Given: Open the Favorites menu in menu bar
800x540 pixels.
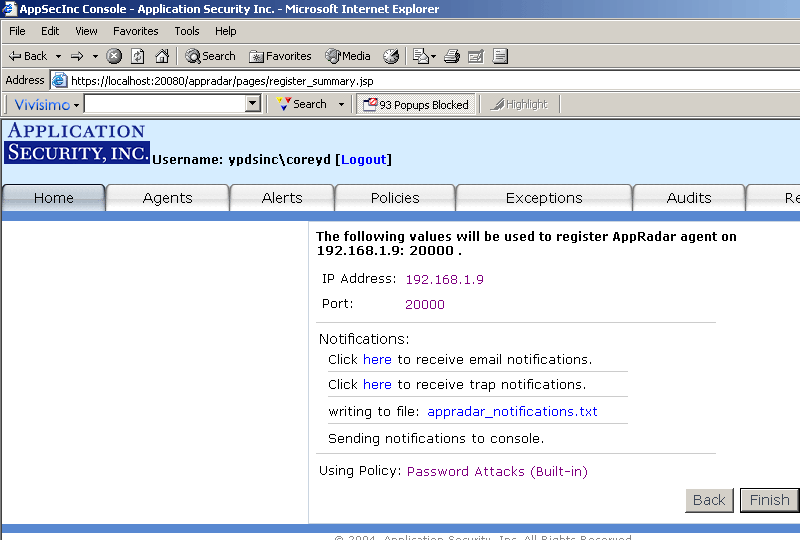Looking at the screenshot, I should pyautogui.click(x=136, y=31).
